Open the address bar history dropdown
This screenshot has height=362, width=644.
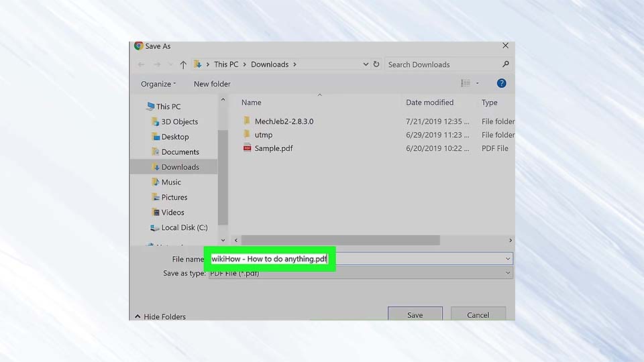366,64
